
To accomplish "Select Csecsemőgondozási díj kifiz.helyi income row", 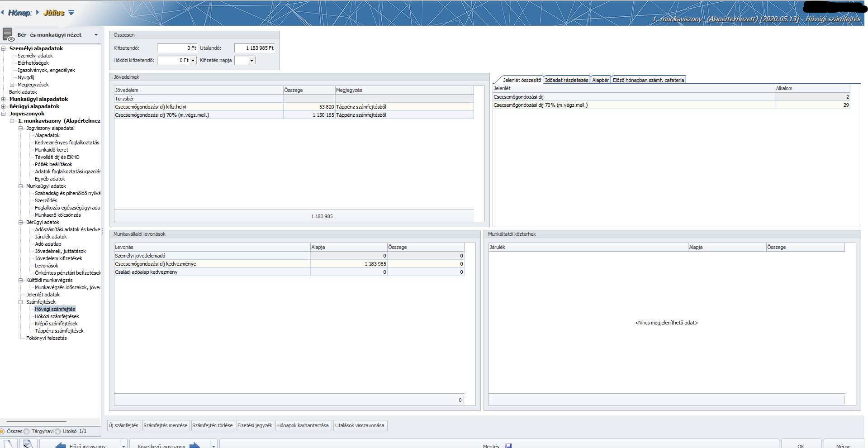I will [x=294, y=107].
